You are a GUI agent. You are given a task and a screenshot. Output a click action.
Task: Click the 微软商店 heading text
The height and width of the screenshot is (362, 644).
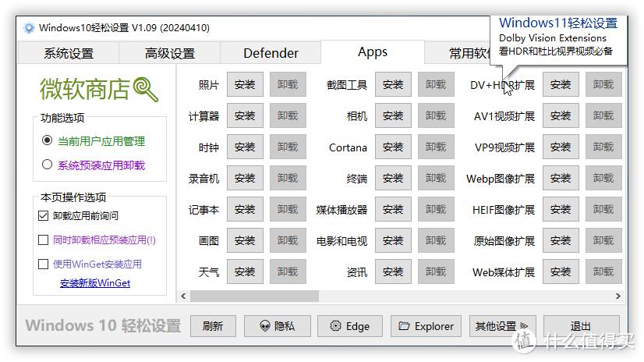click(x=85, y=89)
